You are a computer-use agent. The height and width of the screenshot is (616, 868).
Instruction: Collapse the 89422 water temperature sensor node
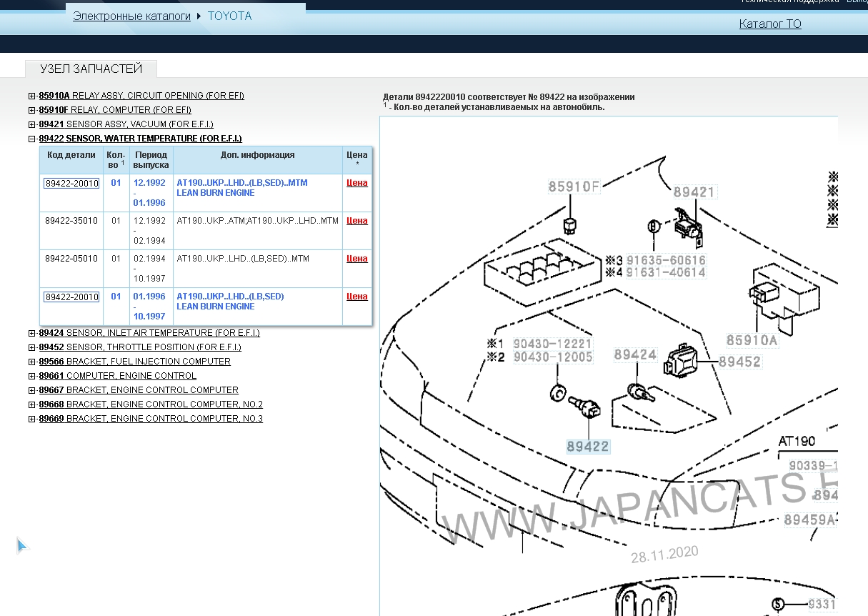32,139
